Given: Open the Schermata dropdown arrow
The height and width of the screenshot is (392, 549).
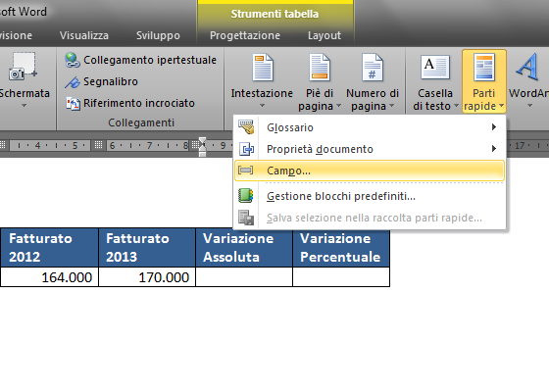Looking at the screenshot, I should (24, 106).
